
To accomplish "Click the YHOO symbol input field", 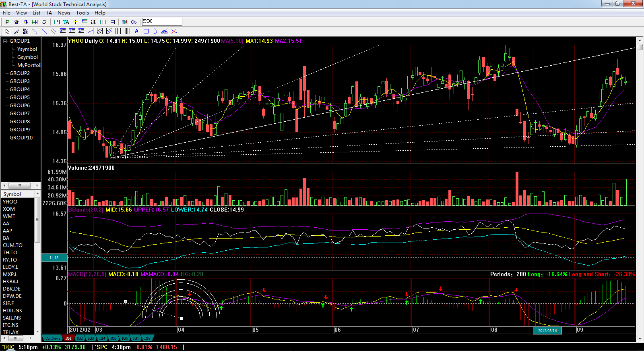I will [x=162, y=21].
